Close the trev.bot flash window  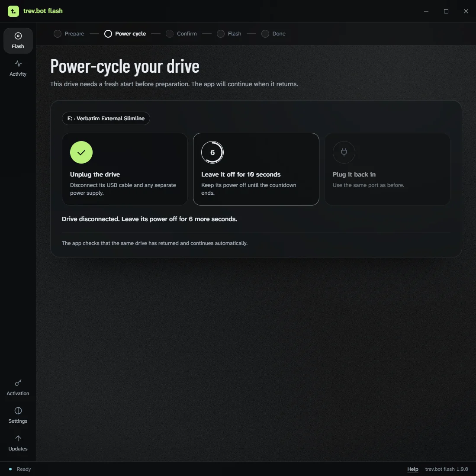click(466, 11)
